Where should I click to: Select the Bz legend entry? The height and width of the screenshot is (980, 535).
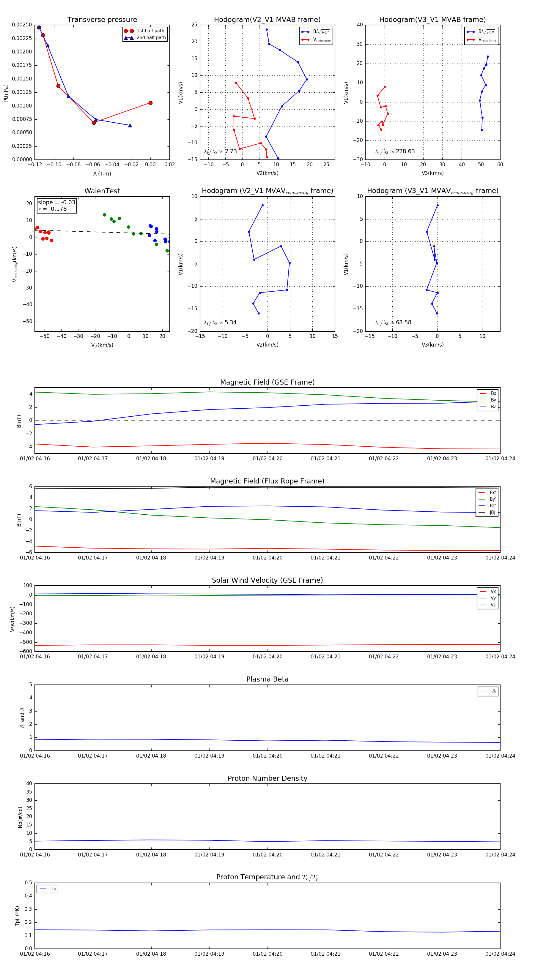pos(488,407)
